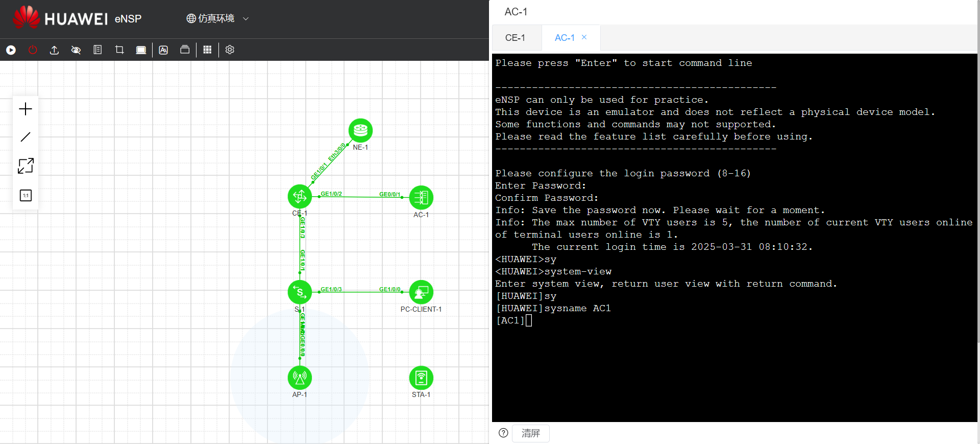Click the globe icon beside simulation environment
The width and height of the screenshot is (980, 444).
[x=191, y=18]
